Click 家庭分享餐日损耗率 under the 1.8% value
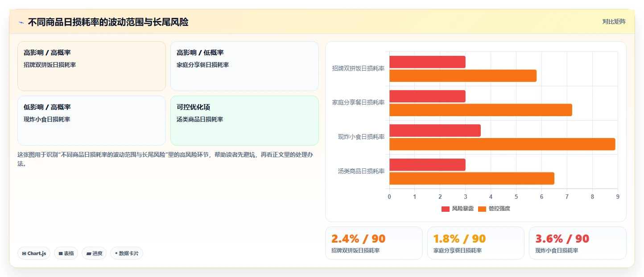The image size is (644, 277). point(458,251)
